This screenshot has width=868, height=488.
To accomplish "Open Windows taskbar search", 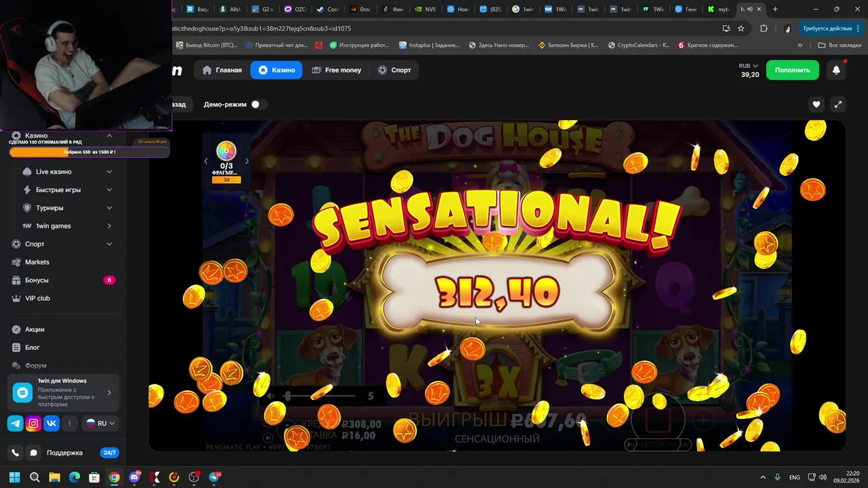I will [x=35, y=477].
